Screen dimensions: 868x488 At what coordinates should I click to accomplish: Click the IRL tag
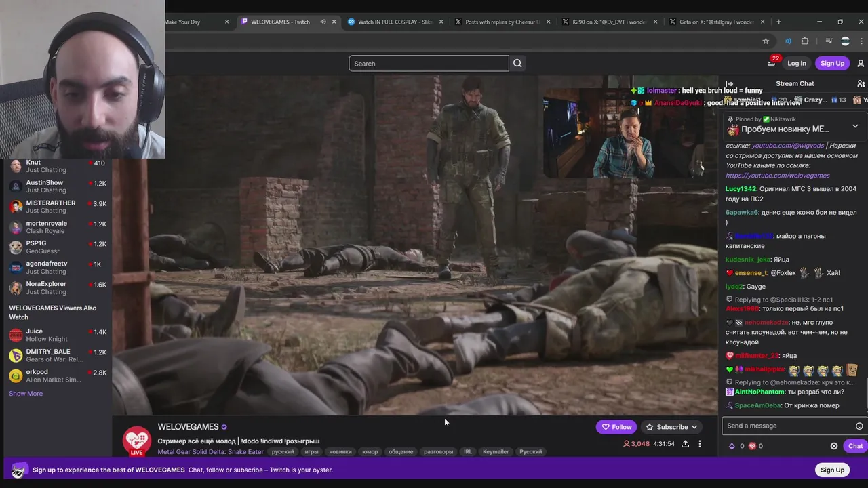pos(468,452)
